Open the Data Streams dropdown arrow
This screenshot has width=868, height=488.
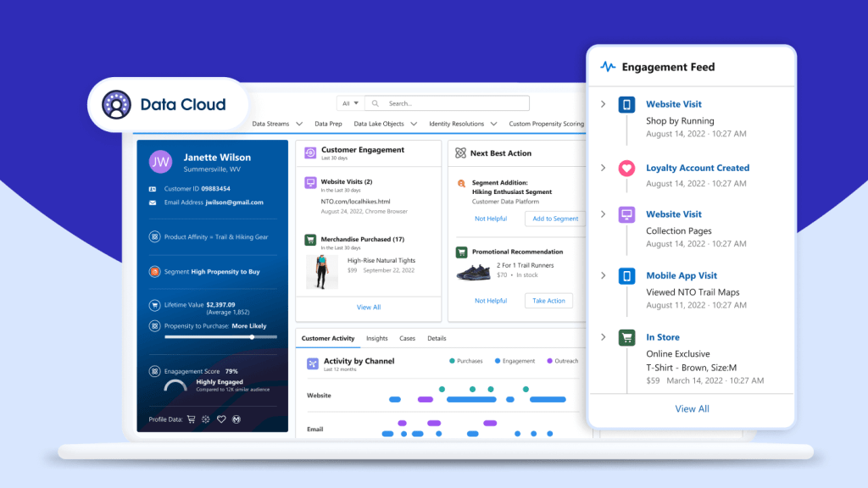(299, 124)
